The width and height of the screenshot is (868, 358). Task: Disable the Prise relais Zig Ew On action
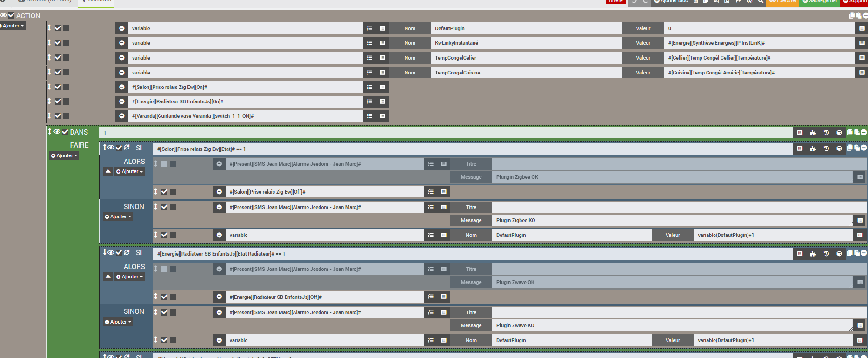tap(58, 87)
